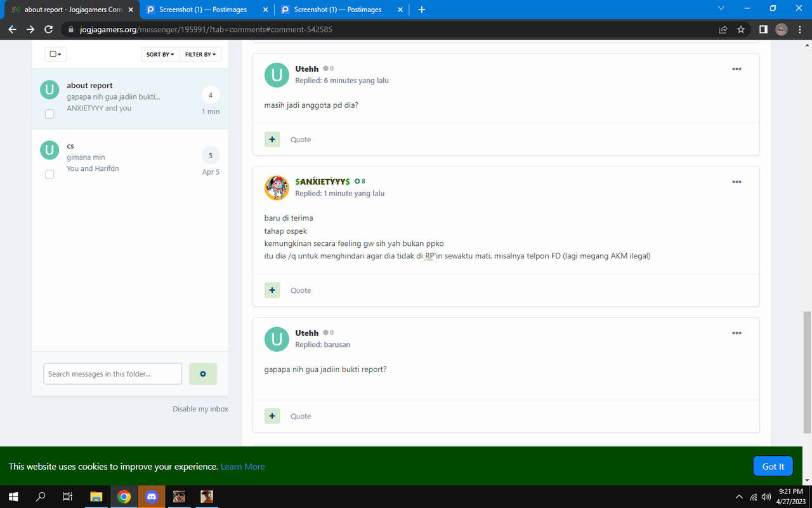This screenshot has width=812, height=508.
Task: Switch to the about report - Jogjagamers tab
Action: click(70, 10)
